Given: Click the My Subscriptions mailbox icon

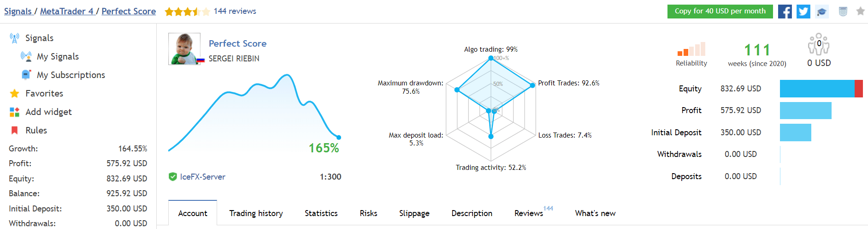Looking at the screenshot, I should point(26,75).
